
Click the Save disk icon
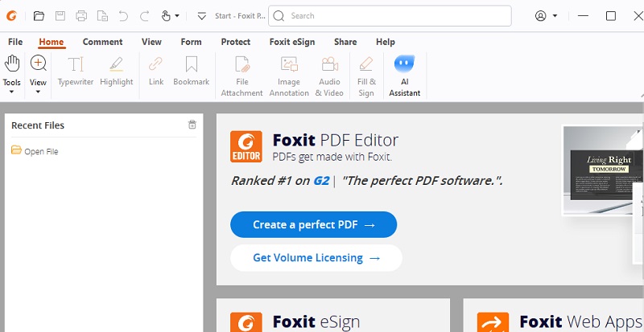pos(60,16)
